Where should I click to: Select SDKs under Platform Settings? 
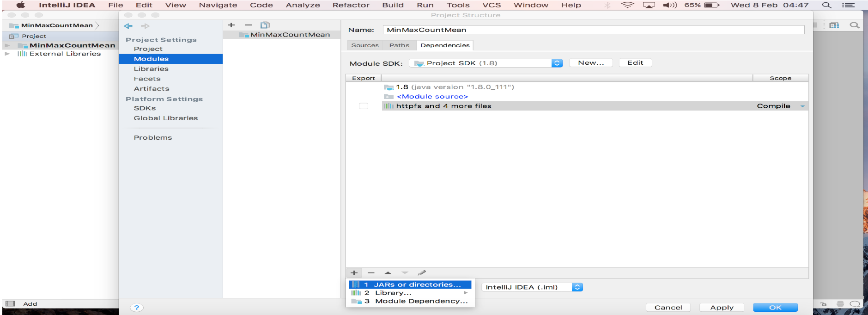click(x=145, y=108)
